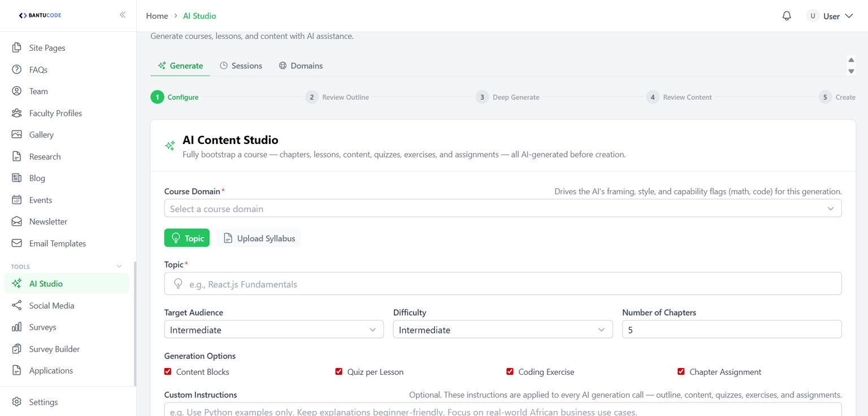Screen dimensions: 868x416
Task: Click the Faculty Profiles group icon
Action: (17, 113)
